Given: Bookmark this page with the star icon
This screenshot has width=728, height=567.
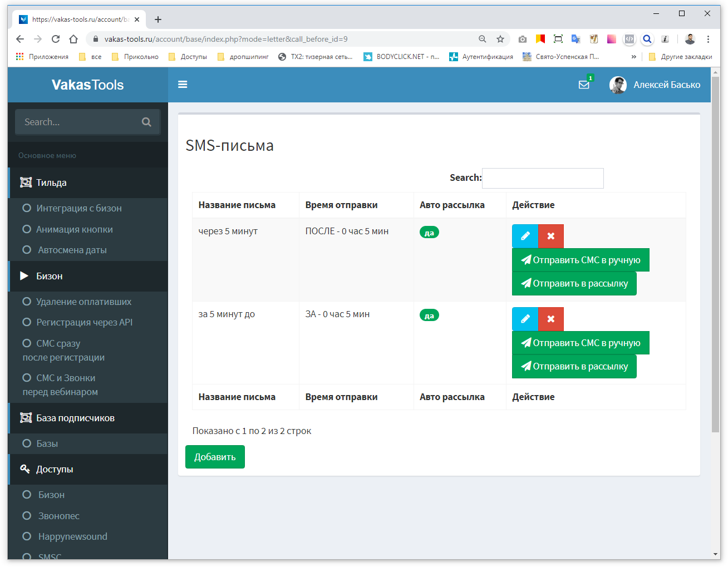Looking at the screenshot, I should pyautogui.click(x=500, y=39).
